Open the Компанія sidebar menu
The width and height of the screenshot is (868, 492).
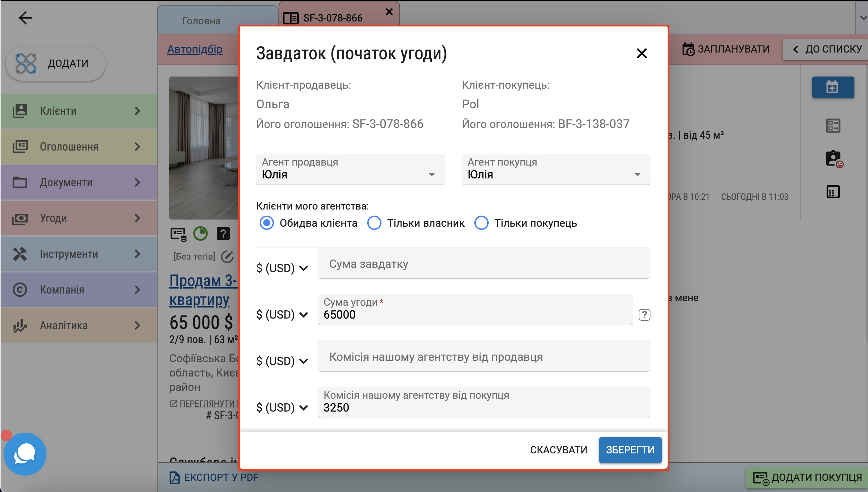[79, 290]
